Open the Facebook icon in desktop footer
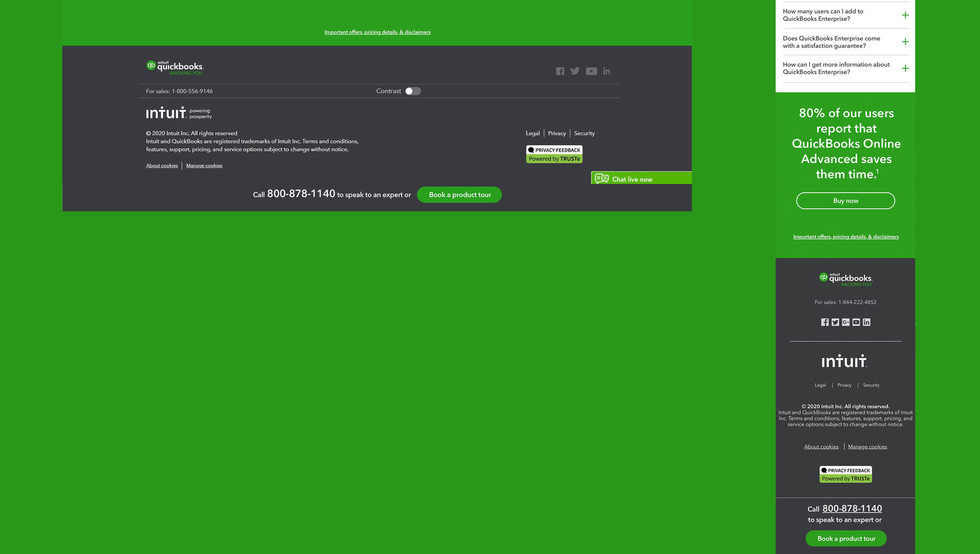The image size is (980, 554). tap(560, 71)
